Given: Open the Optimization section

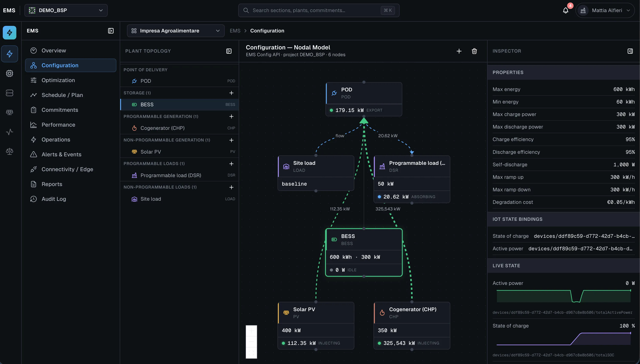Looking at the screenshot, I should [x=70, y=80].
